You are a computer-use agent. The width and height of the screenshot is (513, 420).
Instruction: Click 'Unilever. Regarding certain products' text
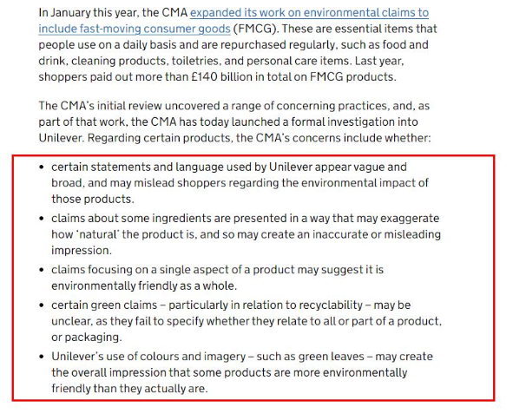coord(134,138)
